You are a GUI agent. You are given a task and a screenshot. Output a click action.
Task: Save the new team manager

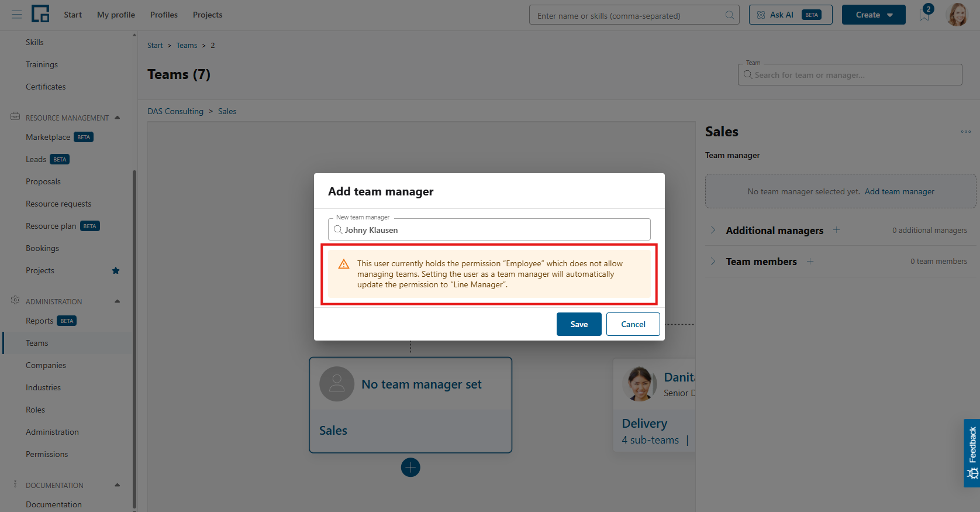(579, 324)
